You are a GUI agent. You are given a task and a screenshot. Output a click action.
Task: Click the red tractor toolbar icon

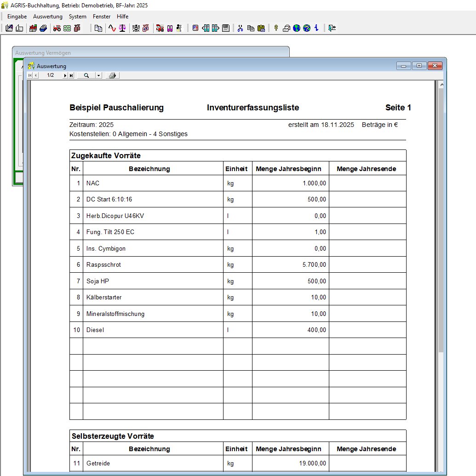57,28
